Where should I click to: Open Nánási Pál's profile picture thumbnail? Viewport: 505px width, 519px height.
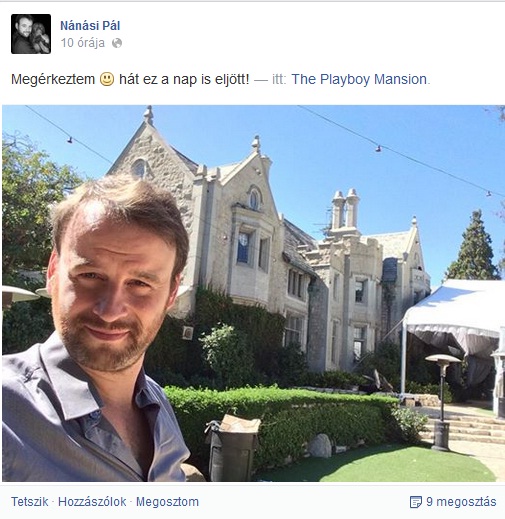(31, 34)
